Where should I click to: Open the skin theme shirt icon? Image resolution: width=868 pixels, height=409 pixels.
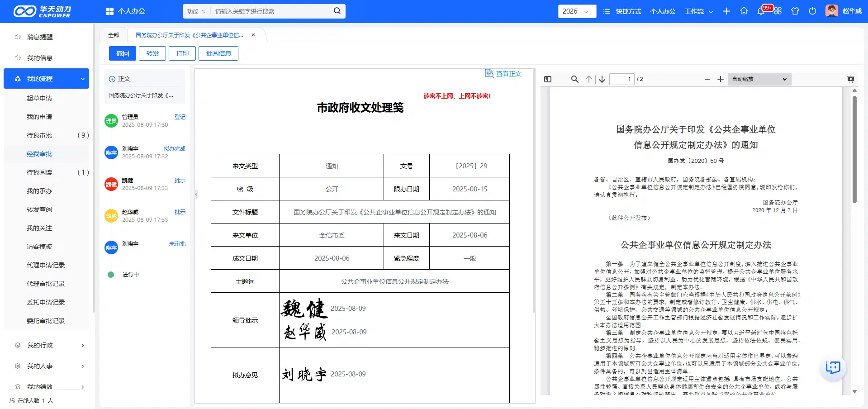tap(795, 11)
